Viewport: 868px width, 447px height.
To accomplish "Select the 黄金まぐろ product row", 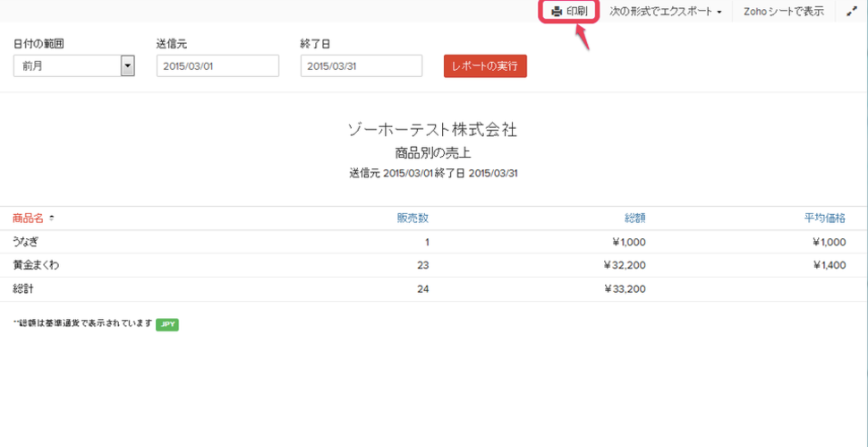I will click(36, 265).
